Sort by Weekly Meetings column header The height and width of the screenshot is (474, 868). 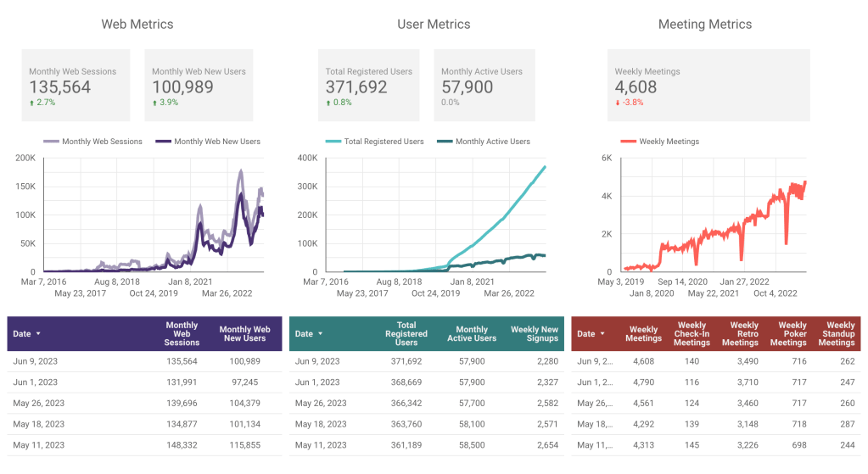point(644,334)
